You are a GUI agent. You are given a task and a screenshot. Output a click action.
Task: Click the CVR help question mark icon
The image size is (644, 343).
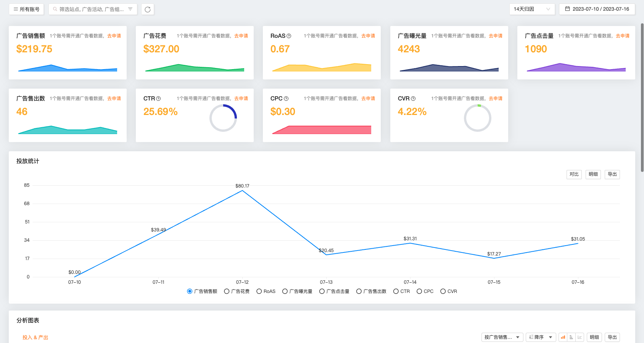(413, 99)
